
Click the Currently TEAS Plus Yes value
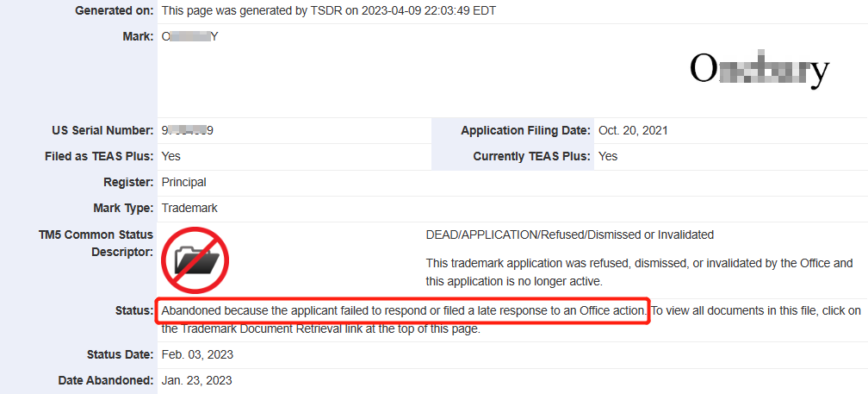[x=608, y=157]
